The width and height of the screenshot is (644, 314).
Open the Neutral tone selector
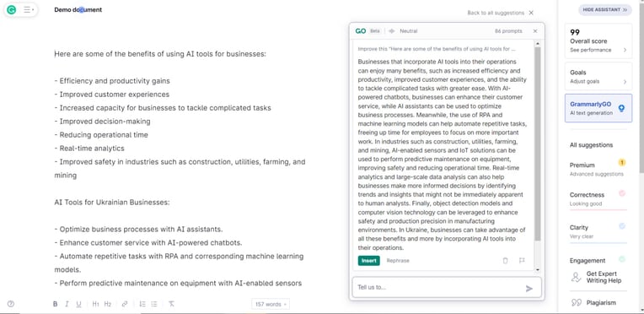(x=403, y=31)
